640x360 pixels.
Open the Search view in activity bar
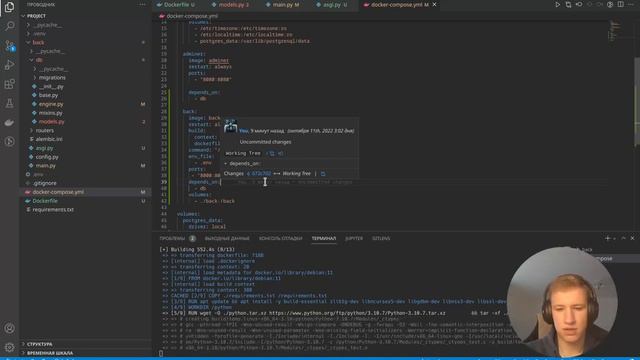point(9,26)
